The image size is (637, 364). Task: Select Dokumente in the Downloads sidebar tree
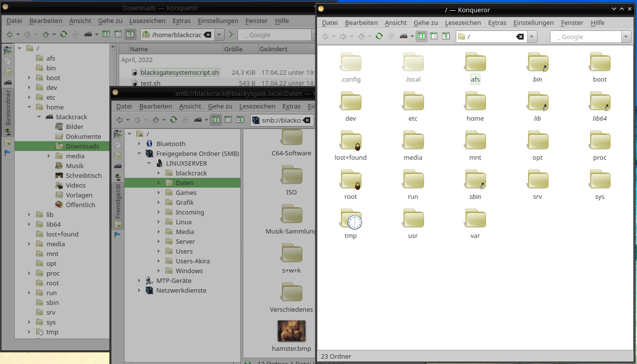tap(84, 136)
